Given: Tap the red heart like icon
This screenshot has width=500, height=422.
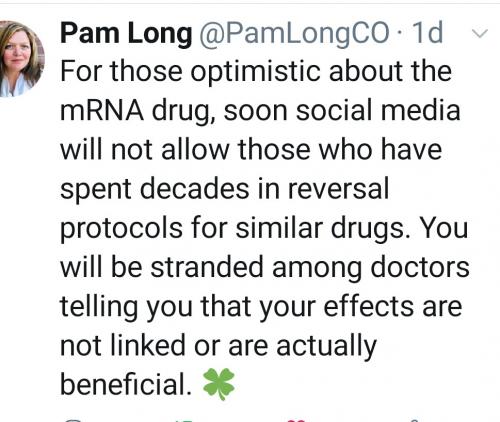Looking at the screenshot, I should point(297,421).
